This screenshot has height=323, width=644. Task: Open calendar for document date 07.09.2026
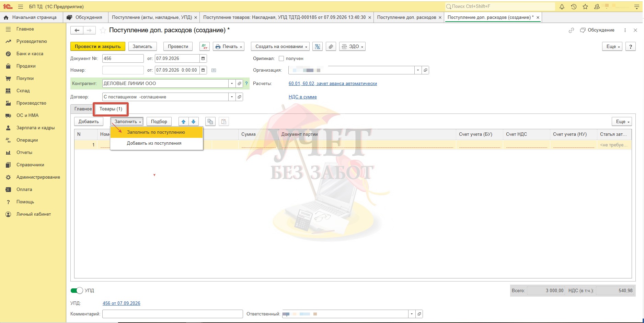click(x=203, y=59)
